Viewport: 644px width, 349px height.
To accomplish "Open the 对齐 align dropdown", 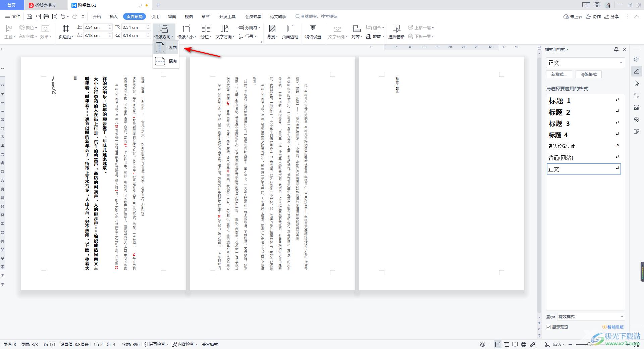I will (357, 32).
